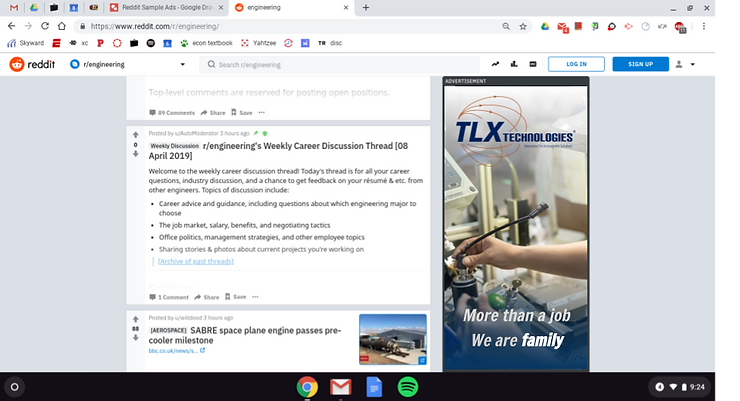Image resolution: width=740 pixels, height=401 pixels.
Task: Open Chrome OS launcher circle button
Action: coord(15,387)
